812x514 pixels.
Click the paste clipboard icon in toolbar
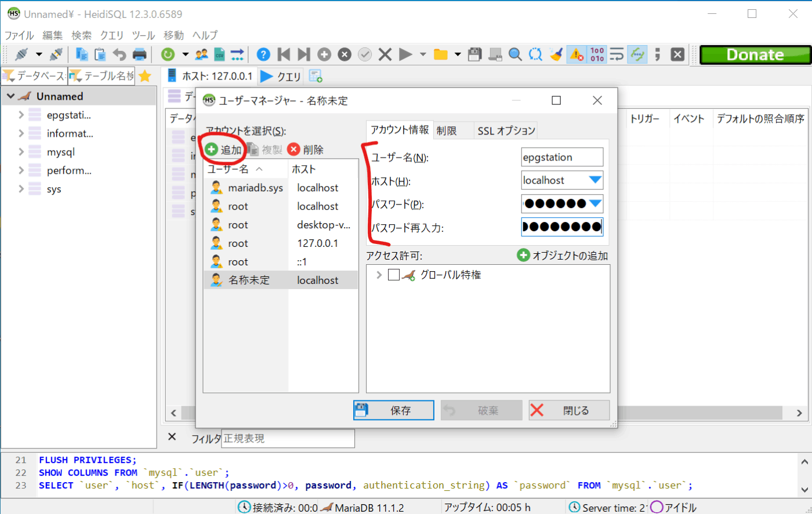tap(100, 54)
